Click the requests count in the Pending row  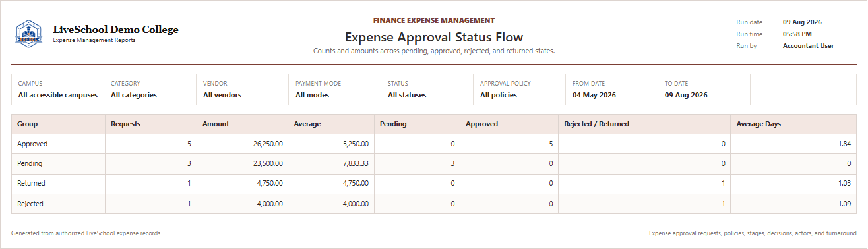click(189, 163)
